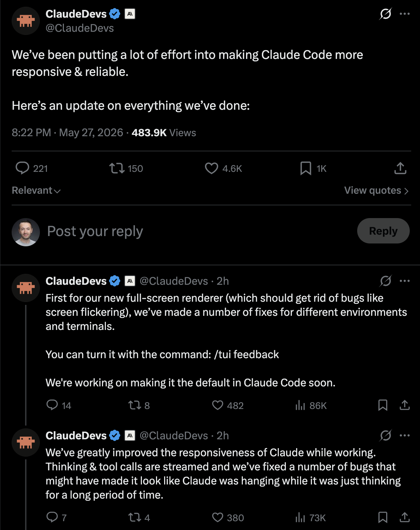Click the Post your reply field
The width and height of the screenshot is (420, 530).
point(198,231)
